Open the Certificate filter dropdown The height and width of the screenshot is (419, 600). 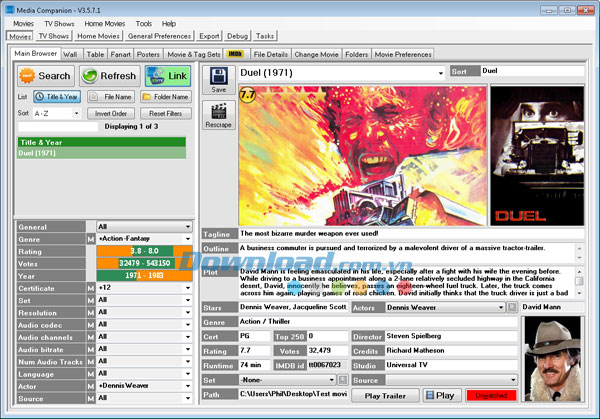coord(144,288)
